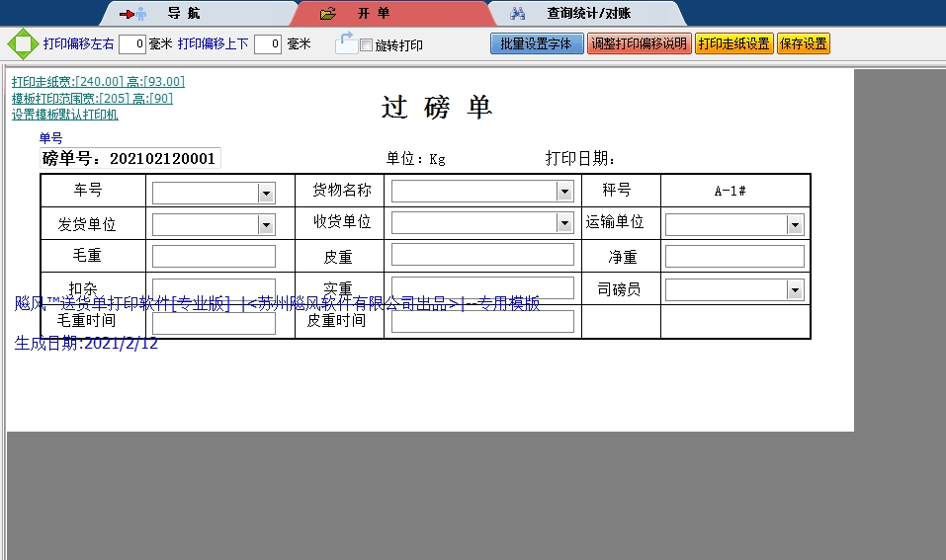
Task: Click the 打印走纸设置 button
Action: 733,43
